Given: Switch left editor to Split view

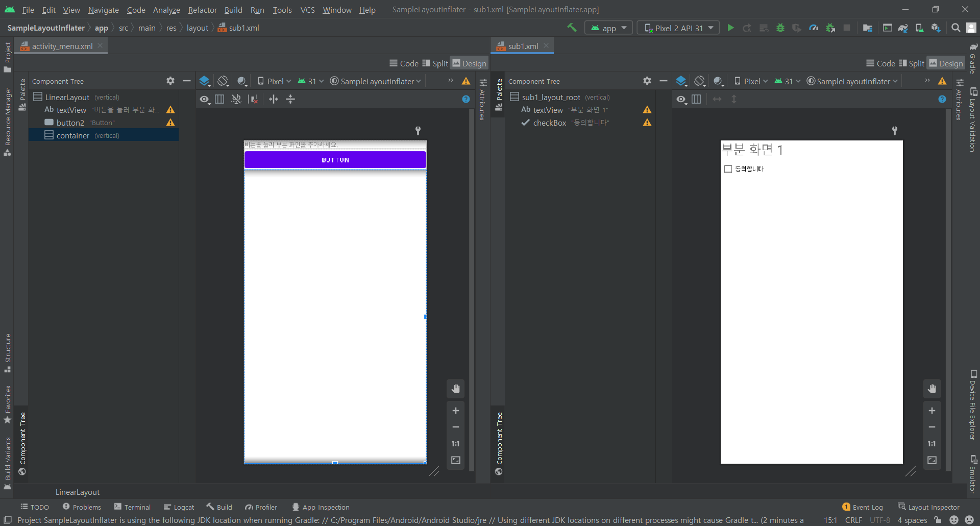Looking at the screenshot, I should (435, 63).
